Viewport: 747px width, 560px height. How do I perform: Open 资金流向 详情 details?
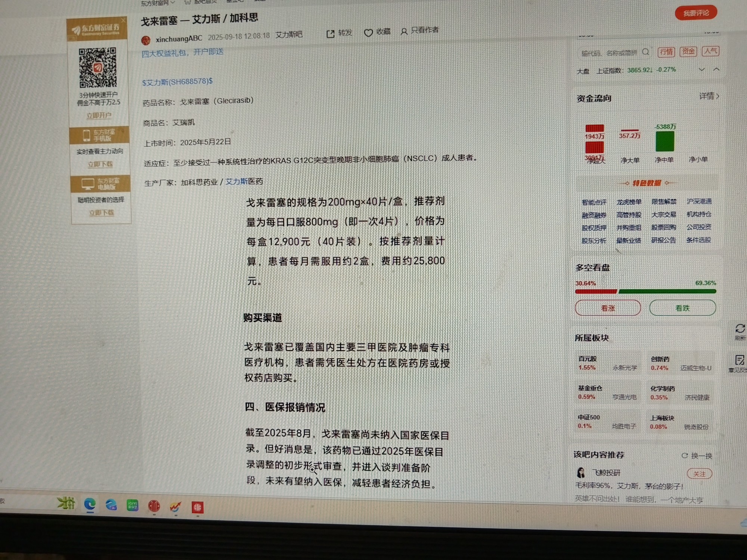[709, 96]
